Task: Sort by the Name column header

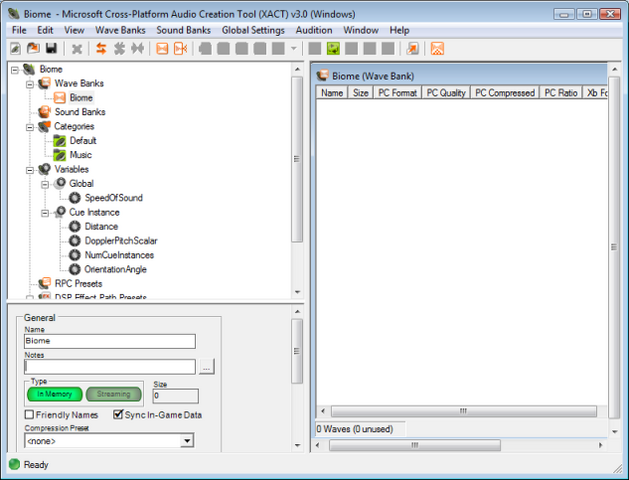Action: [332, 93]
